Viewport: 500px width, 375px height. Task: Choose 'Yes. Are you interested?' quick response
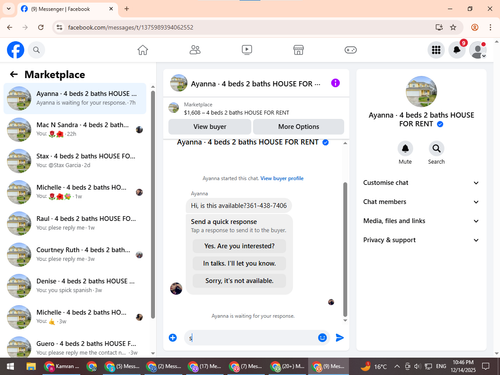pos(239,246)
